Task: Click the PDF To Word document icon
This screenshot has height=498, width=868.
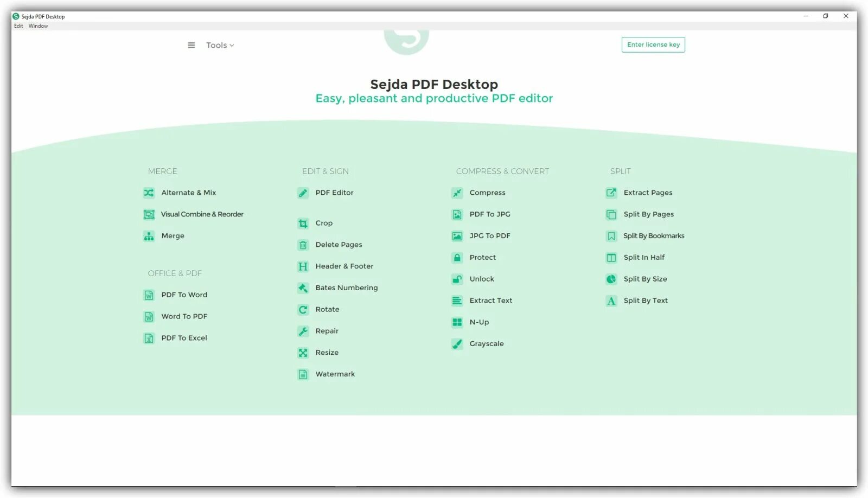Action: [149, 295]
